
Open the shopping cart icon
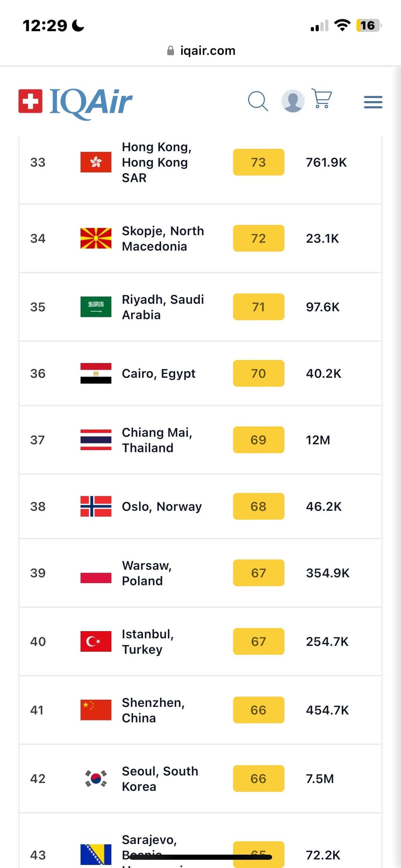click(x=322, y=98)
